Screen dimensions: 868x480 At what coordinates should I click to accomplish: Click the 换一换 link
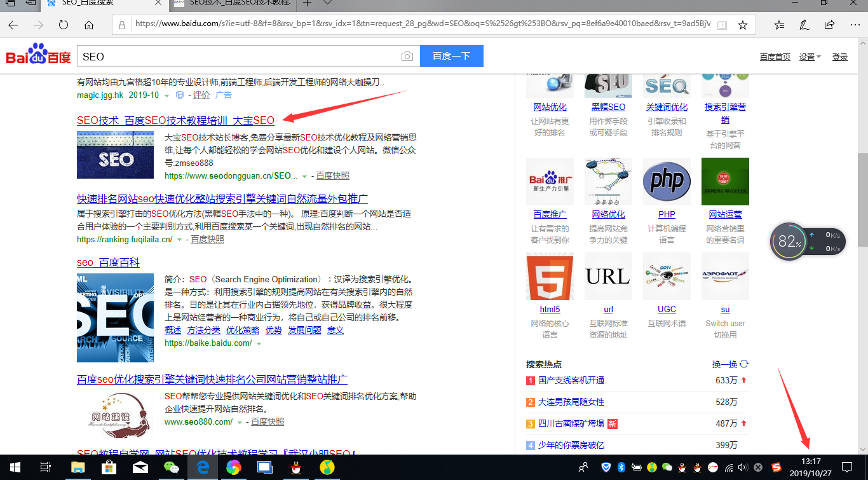(724, 364)
